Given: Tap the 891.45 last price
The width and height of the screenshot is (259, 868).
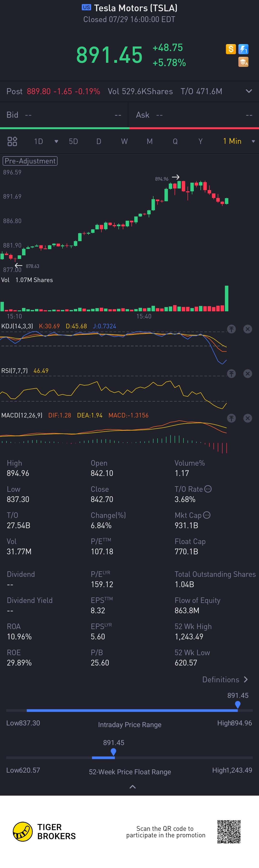Looking at the screenshot, I should [x=109, y=55].
